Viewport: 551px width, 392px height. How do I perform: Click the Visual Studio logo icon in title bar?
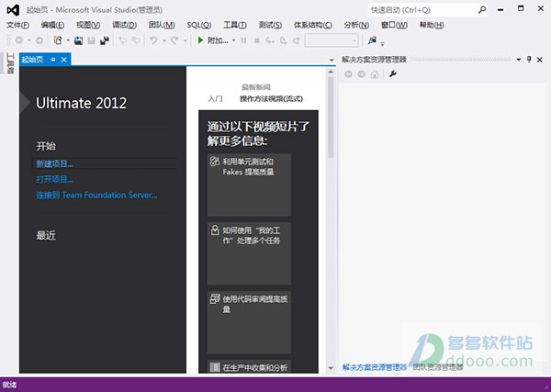click(x=14, y=10)
